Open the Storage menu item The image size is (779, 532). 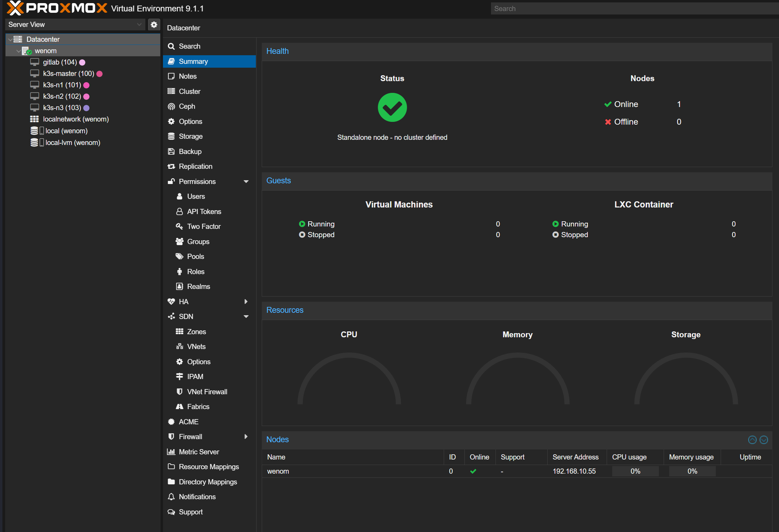pyautogui.click(x=191, y=136)
